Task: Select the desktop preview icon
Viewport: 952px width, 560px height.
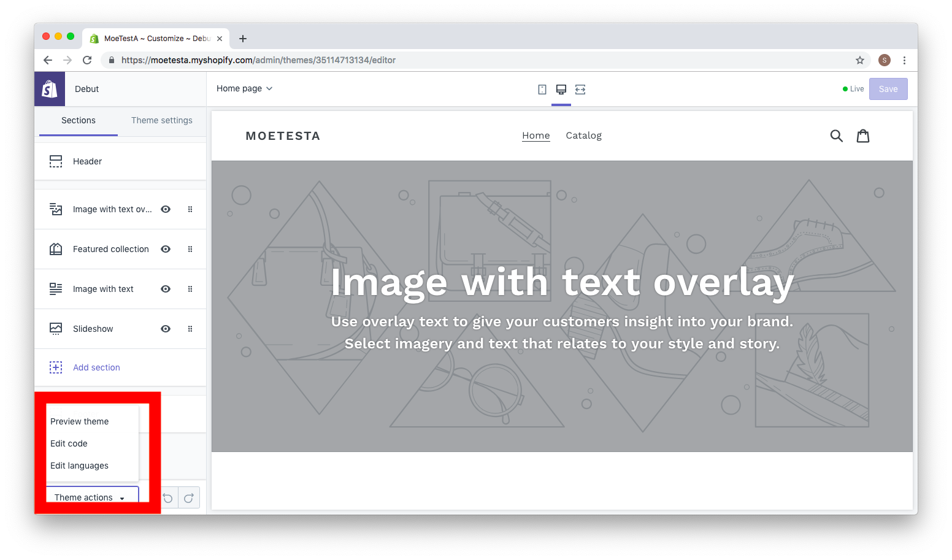Action: (561, 90)
